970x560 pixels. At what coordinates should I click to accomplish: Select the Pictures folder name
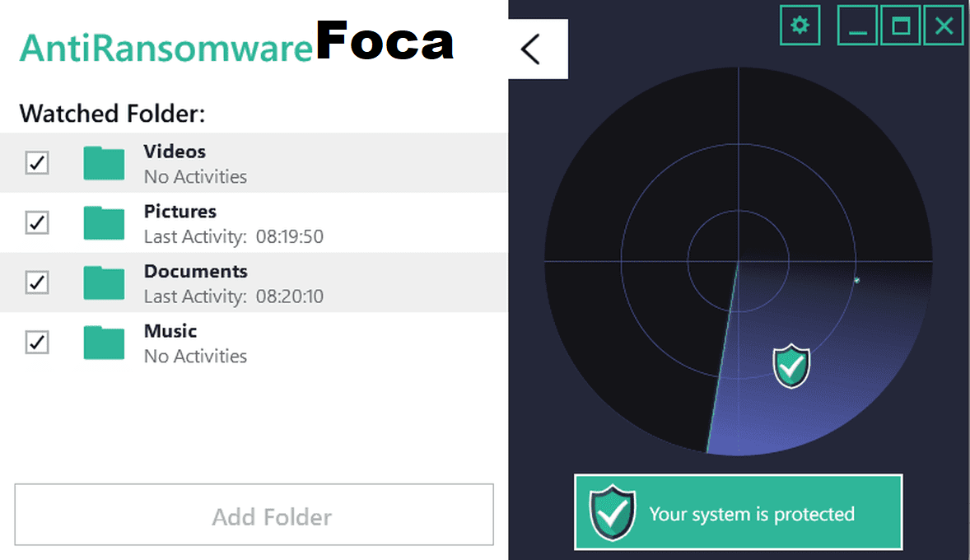click(180, 212)
